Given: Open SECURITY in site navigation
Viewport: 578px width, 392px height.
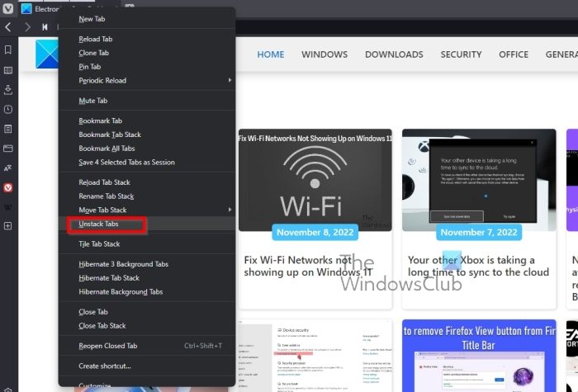Looking at the screenshot, I should coord(461,54).
